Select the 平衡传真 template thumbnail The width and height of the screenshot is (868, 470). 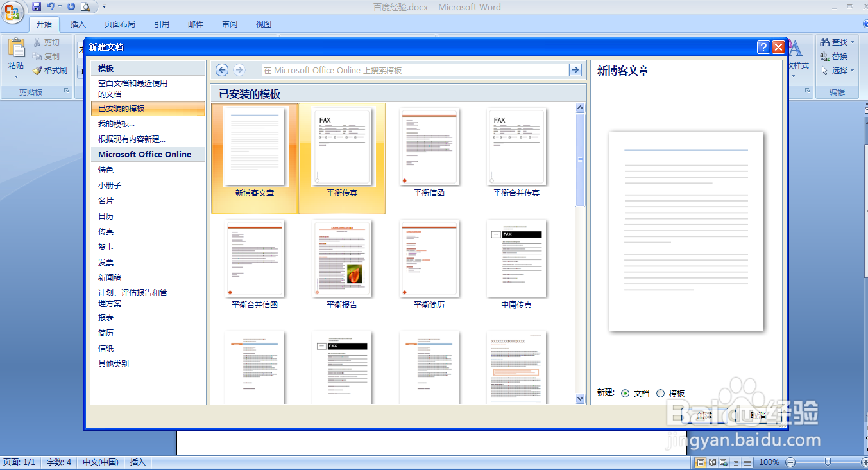pos(342,158)
